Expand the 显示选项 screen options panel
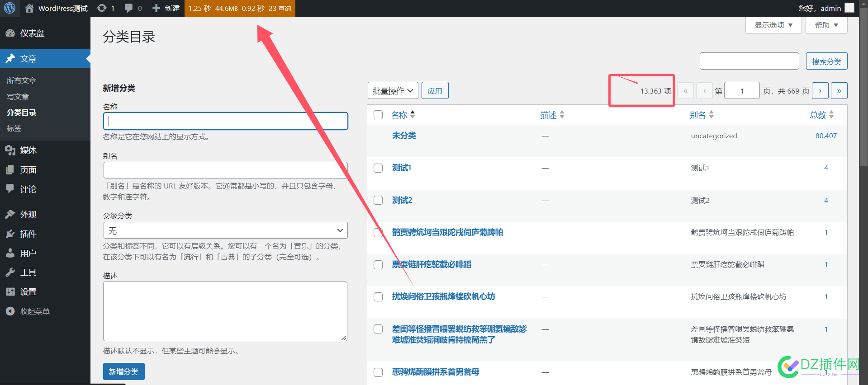The height and width of the screenshot is (385, 868). (773, 25)
